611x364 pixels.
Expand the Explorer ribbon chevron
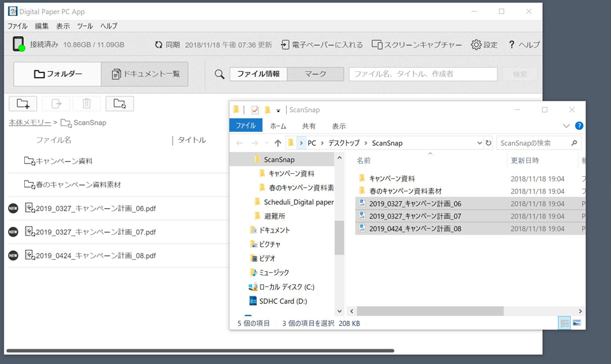566,126
